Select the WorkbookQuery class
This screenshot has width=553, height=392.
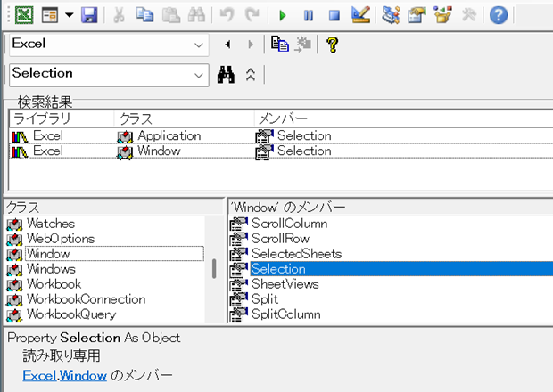(71, 314)
